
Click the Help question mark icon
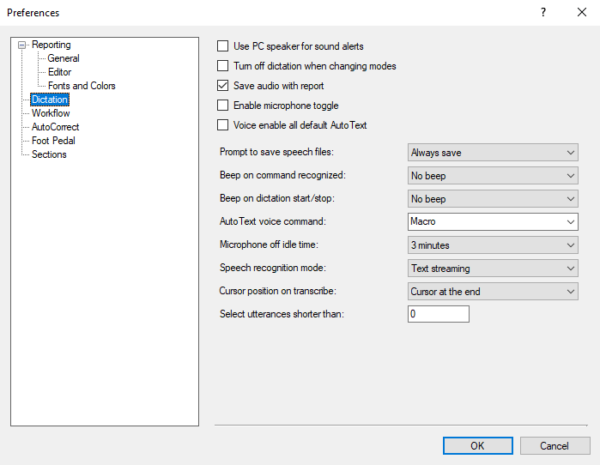point(543,13)
